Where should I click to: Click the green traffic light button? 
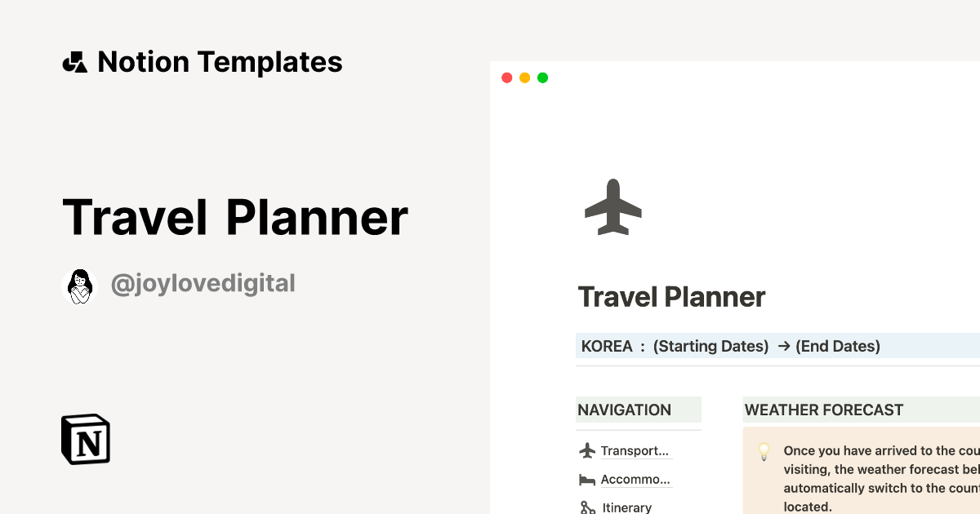coord(542,77)
